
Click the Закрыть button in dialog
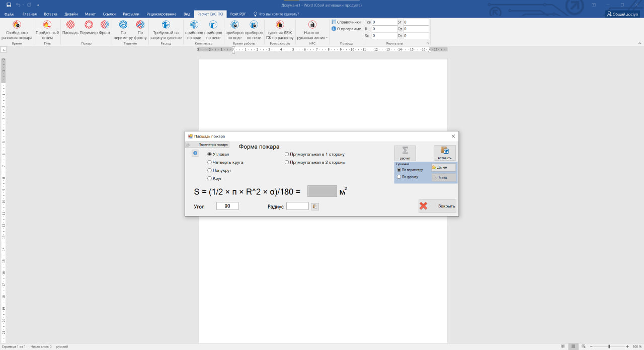click(437, 206)
